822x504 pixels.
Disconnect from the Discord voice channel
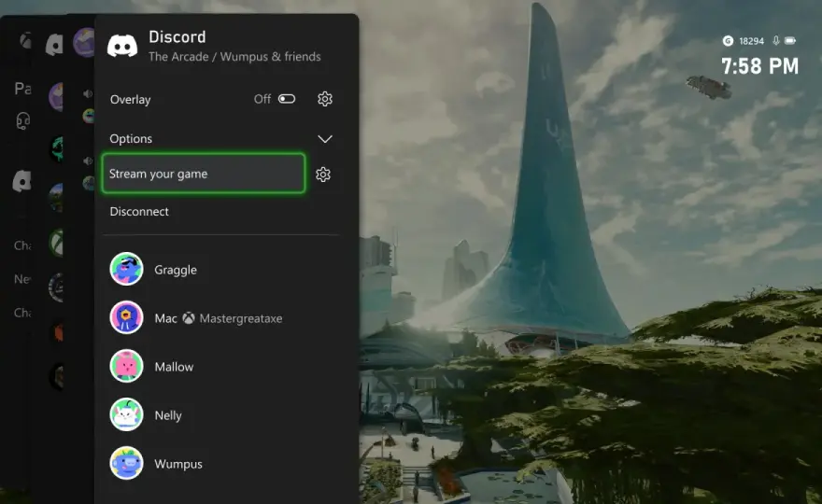click(139, 212)
